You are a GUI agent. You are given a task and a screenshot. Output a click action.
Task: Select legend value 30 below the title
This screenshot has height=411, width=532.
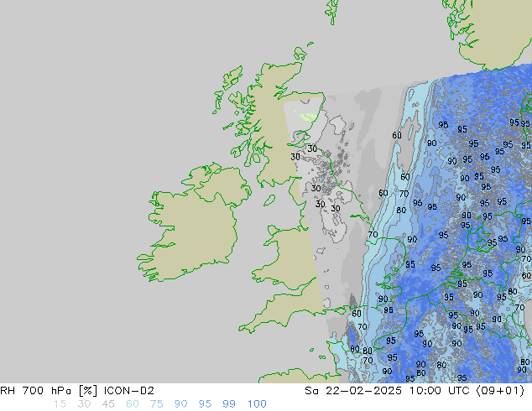pos(84,404)
